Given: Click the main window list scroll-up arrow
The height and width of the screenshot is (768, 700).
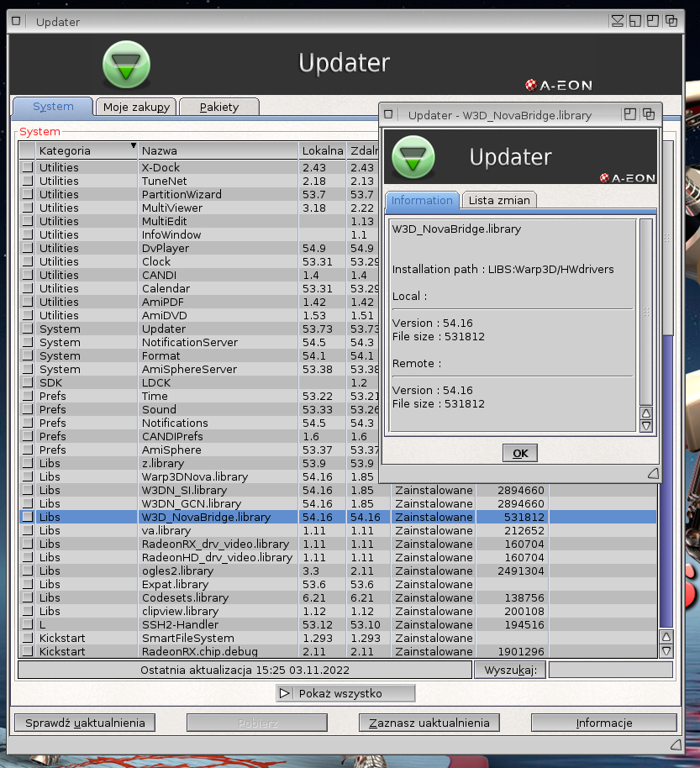Looking at the screenshot, I should [666, 637].
